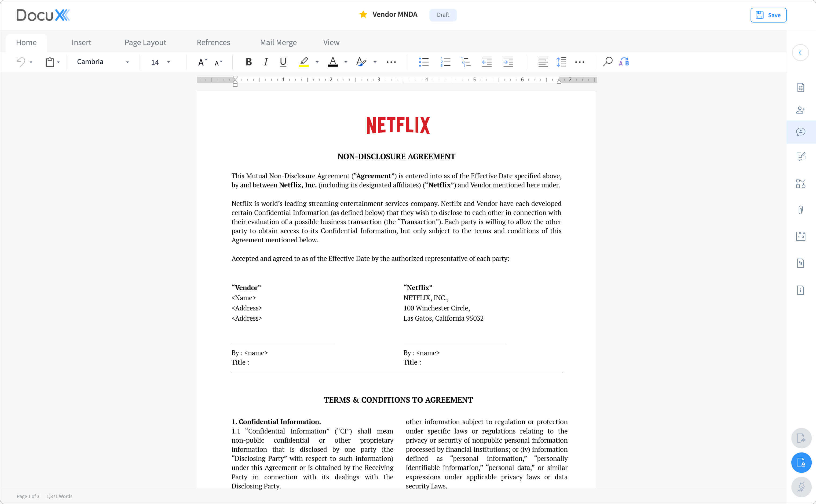This screenshot has height=504, width=816.
Task: Collapse the right sidebar with chevron
Action: click(x=800, y=53)
